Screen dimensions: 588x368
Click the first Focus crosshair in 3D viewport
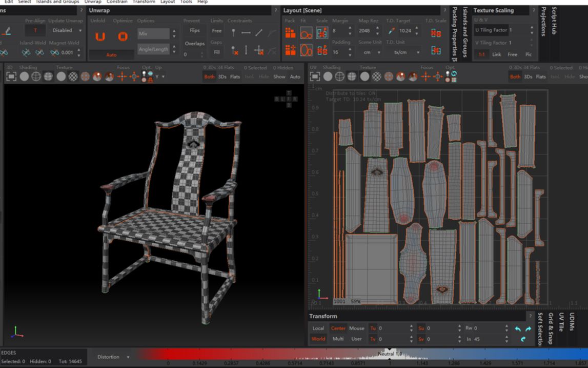point(122,76)
